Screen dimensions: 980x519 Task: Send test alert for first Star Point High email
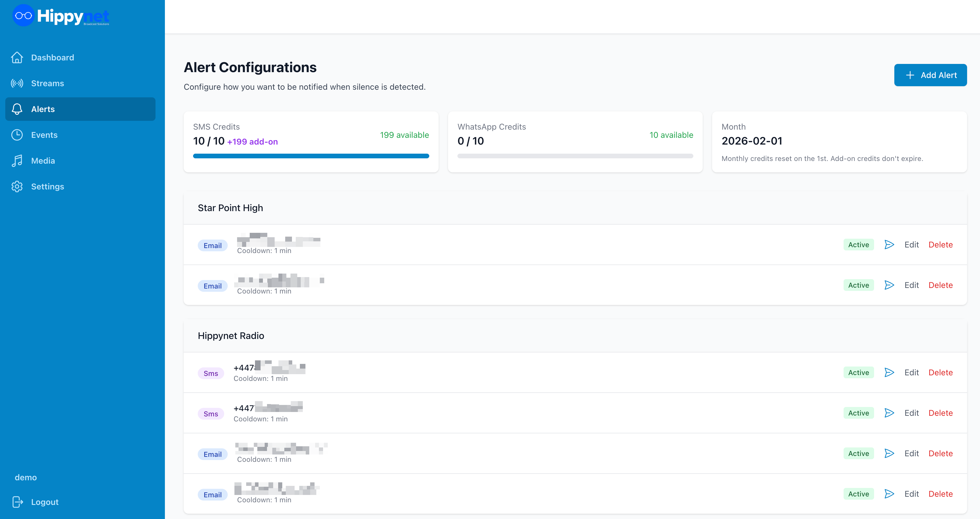889,245
